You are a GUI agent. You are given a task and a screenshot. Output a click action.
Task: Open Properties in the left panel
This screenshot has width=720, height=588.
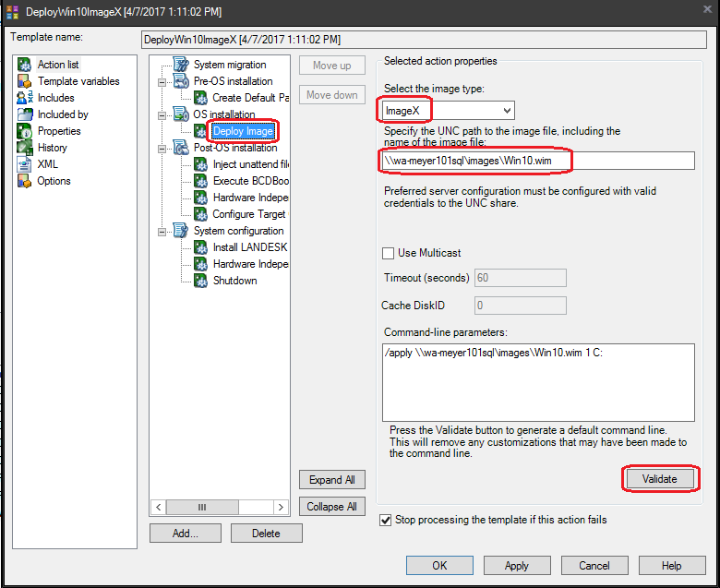[59, 131]
